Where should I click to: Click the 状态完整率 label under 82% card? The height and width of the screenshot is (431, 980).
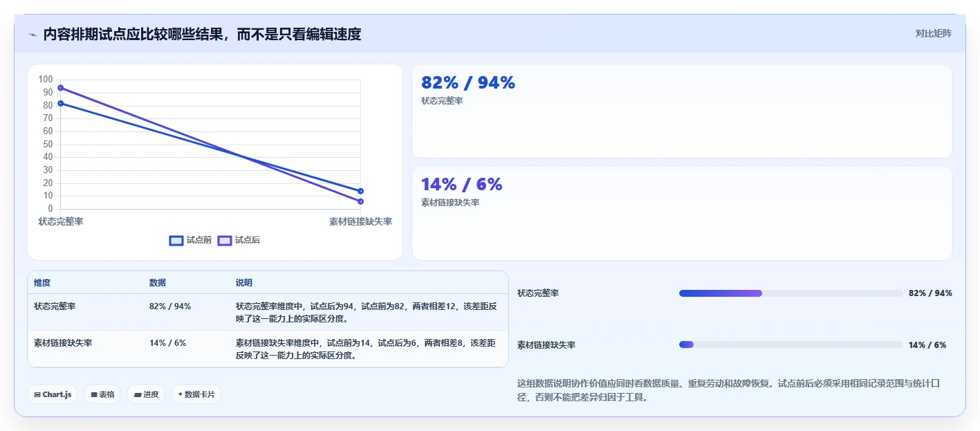point(442,101)
